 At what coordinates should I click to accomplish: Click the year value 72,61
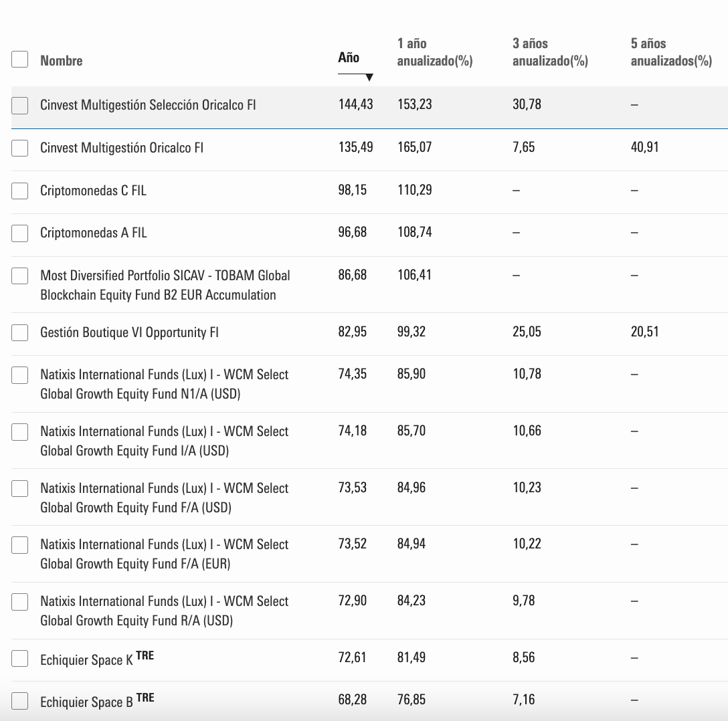click(353, 657)
